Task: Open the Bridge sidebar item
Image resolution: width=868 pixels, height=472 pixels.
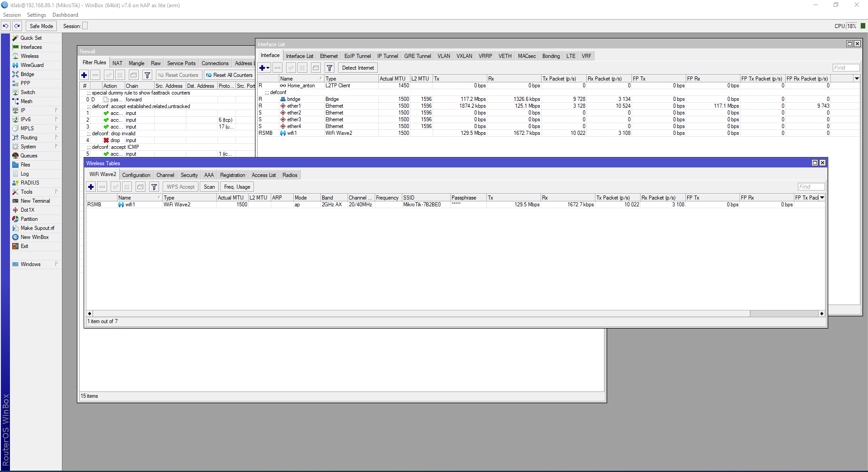Action: pos(27,74)
